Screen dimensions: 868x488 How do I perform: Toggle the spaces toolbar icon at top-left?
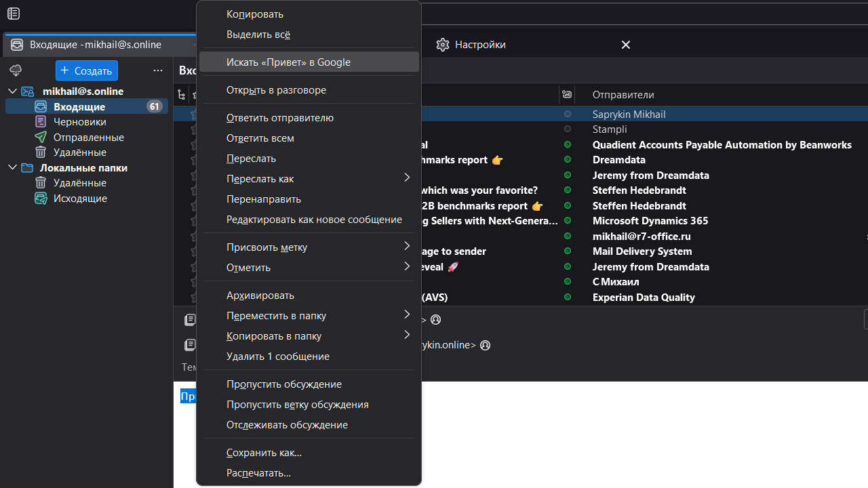pyautogui.click(x=13, y=14)
